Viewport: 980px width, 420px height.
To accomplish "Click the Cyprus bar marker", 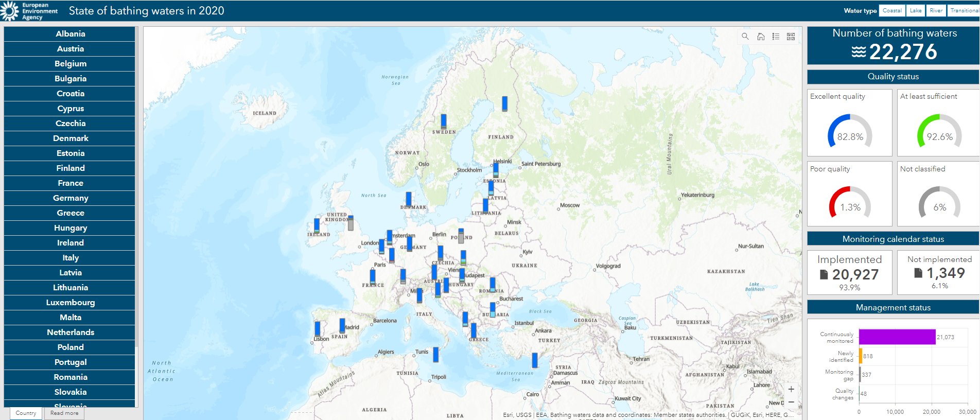I will point(535,360).
